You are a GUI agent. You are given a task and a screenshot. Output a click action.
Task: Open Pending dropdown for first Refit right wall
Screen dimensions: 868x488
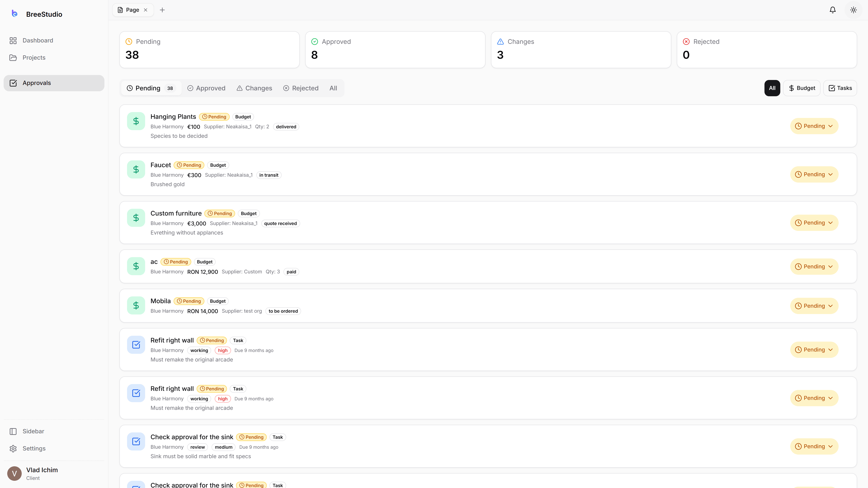tap(814, 350)
